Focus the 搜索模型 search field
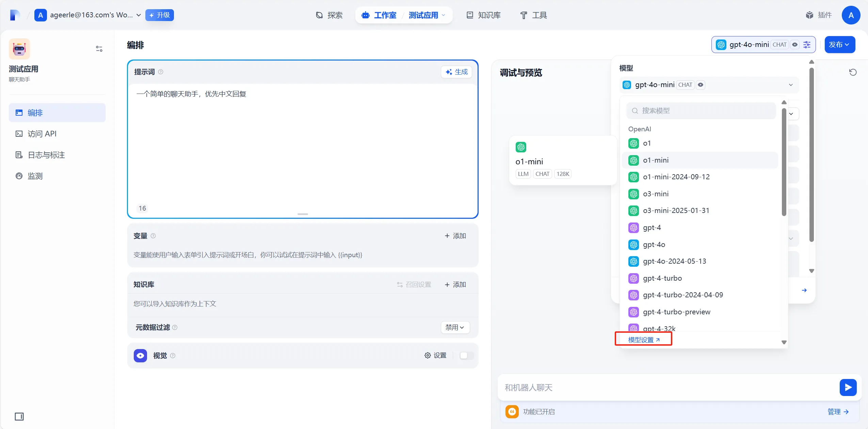The image size is (868, 429). 701,111
